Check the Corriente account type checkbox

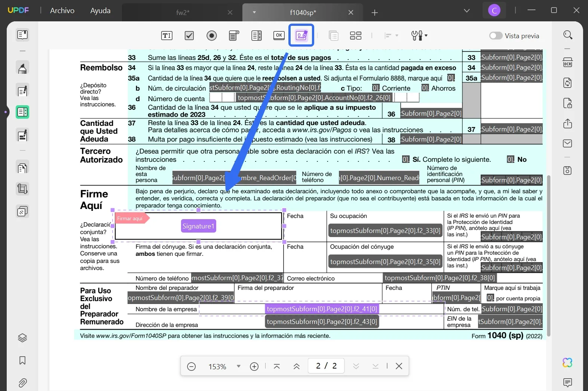click(x=376, y=88)
